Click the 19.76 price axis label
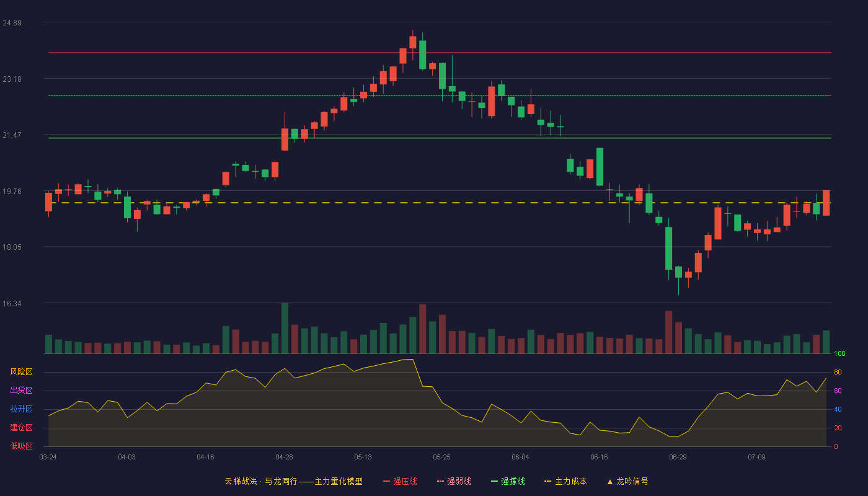This screenshot has width=868, height=496. (12, 192)
